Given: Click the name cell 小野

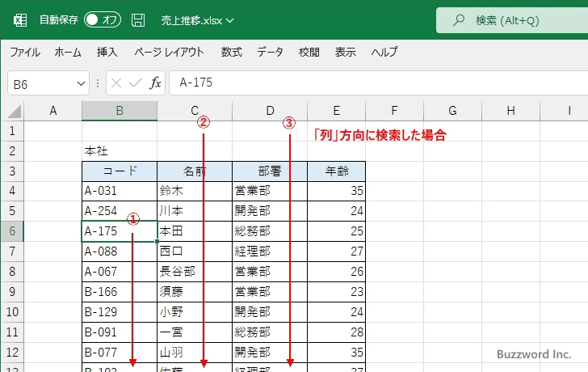Looking at the screenshot, I should (195, 312).
